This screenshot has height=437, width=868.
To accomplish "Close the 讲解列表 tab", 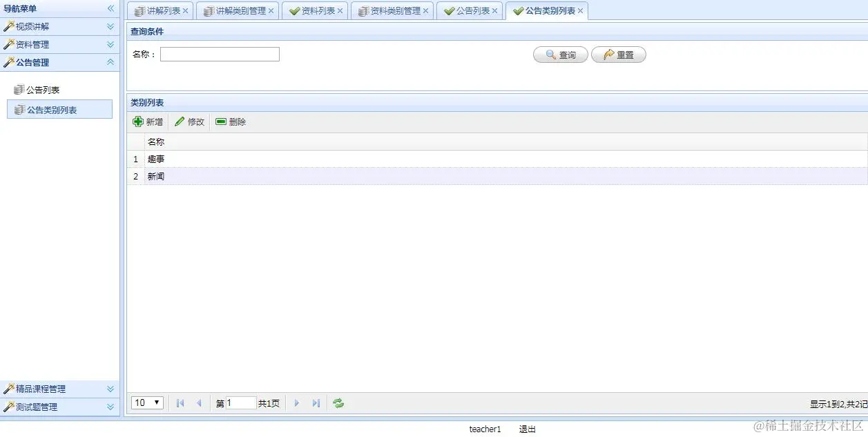I will [x=185, y=11].
